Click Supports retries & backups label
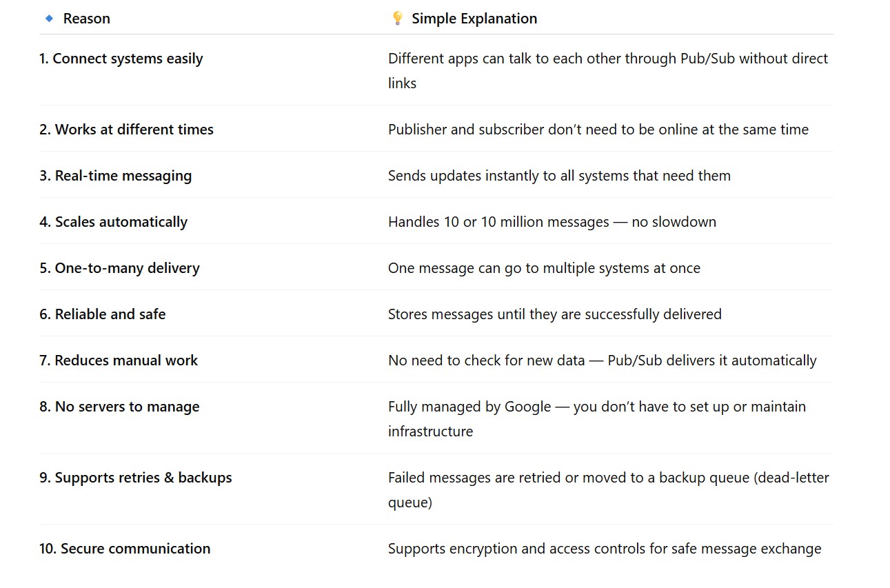This screenshot has height=588, width=890. click(135, 478)
